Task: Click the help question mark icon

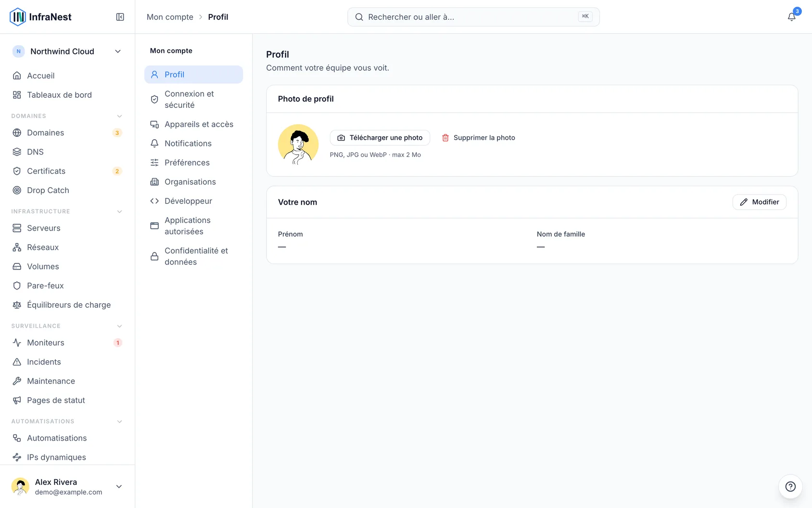Action: (790, 486)
